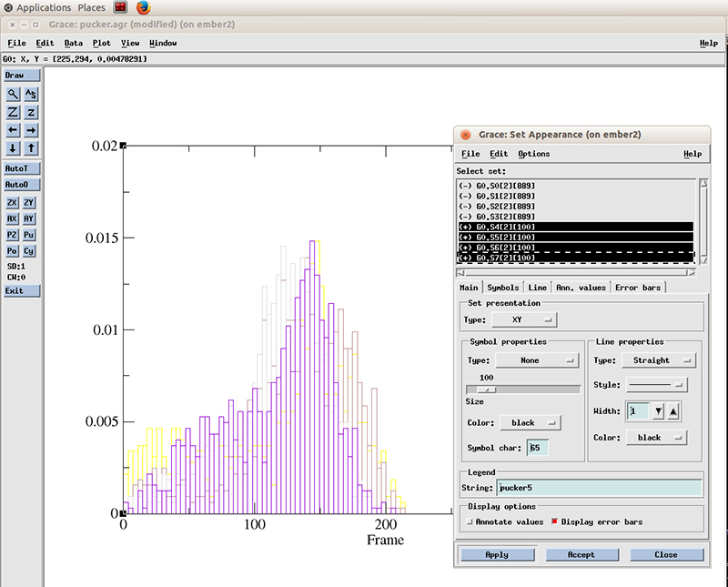Open the Set presentation Type XY dropdown

pyautogui.click(x=523, y=320)
